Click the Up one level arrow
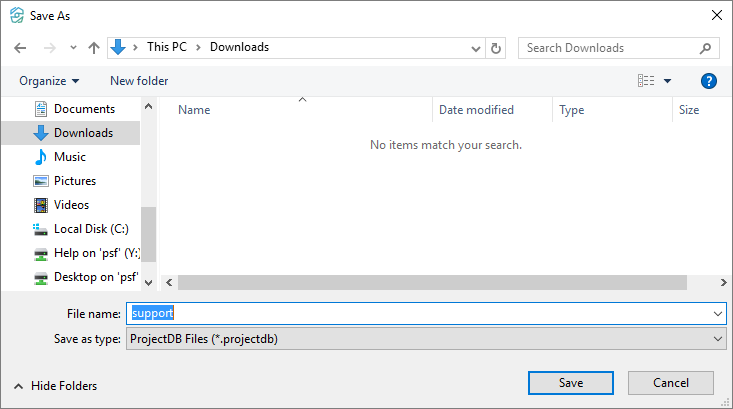 pyautogui.click(x=94, y=48)
